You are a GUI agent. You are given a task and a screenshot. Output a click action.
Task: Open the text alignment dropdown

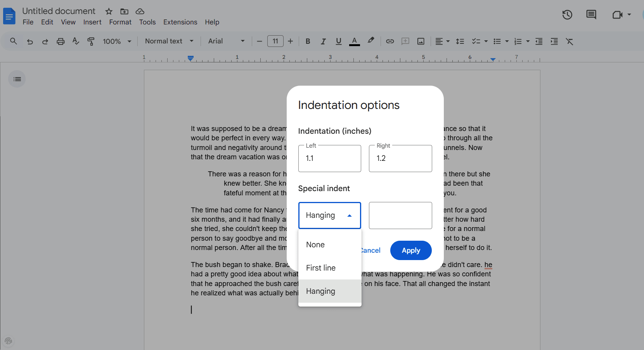click(x=442, y=41)
